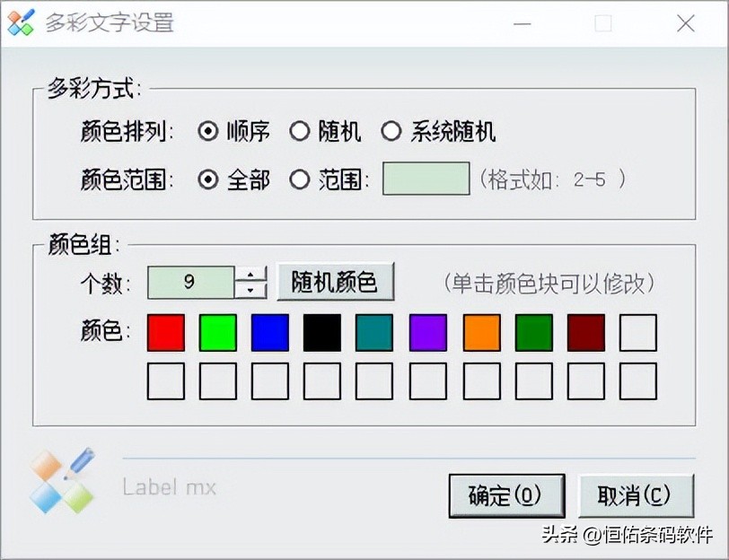The image size is (729, 560).
Task: Choose the 系统随机 arrangement mode
Action: [392, 131]
